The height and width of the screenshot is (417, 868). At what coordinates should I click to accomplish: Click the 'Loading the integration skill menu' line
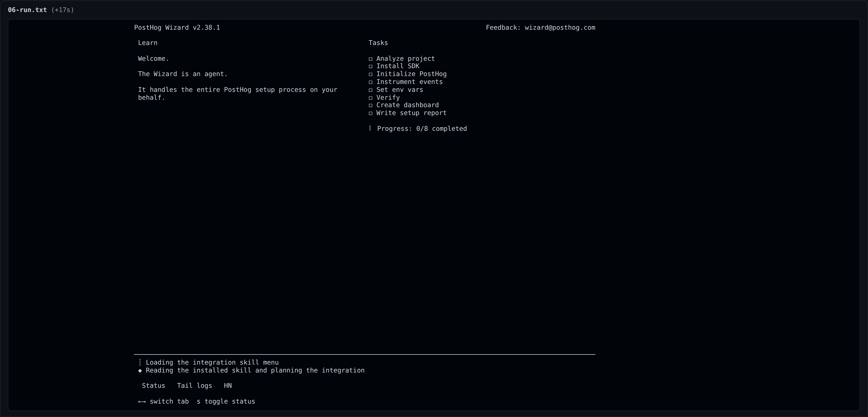point(212,362)
